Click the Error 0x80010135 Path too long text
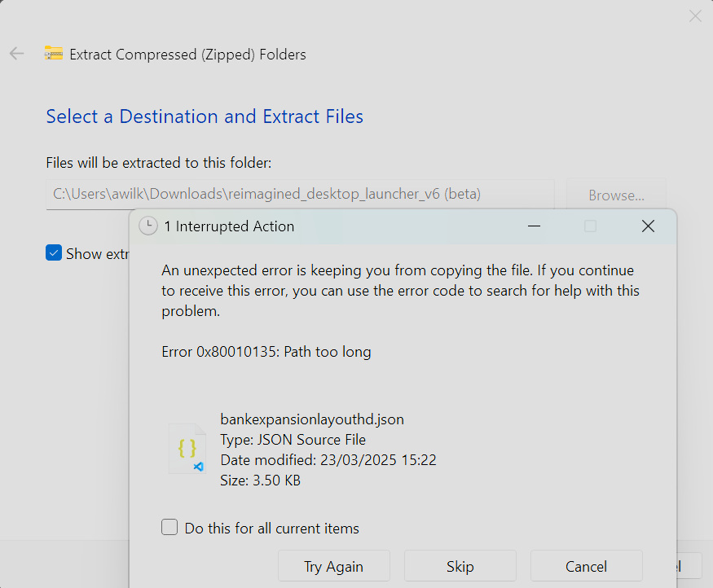The height and width of the screenshot is (588, 713). tap(266, 352)
